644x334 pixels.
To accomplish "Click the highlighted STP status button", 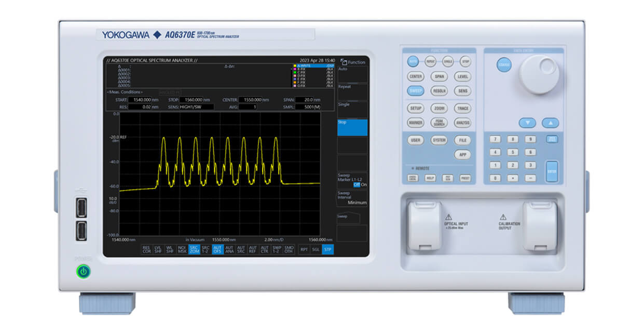I will click(x=327, y=249).
